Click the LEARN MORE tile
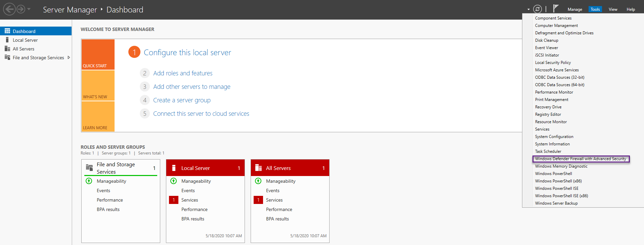The width and height of the screenshot is (644, 245). (x=98, y=116)
